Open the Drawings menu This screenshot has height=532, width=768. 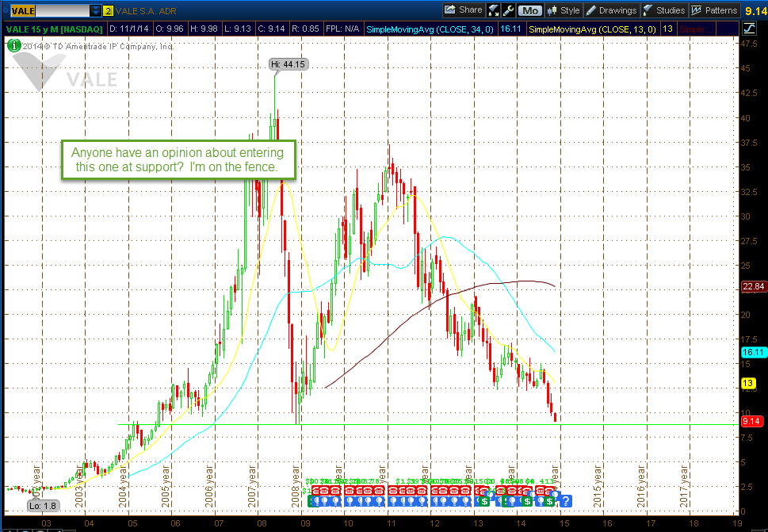[x=611, y=10]
